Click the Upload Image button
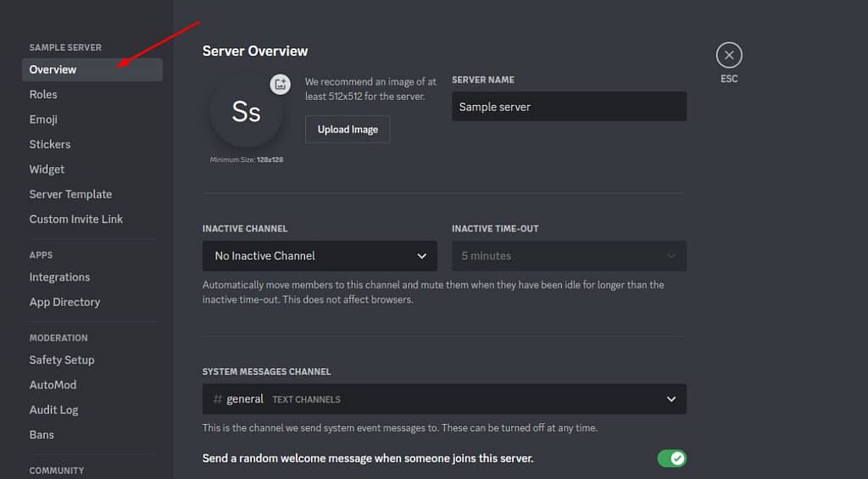The image size is (868, 479). click(x=348, y=130)
